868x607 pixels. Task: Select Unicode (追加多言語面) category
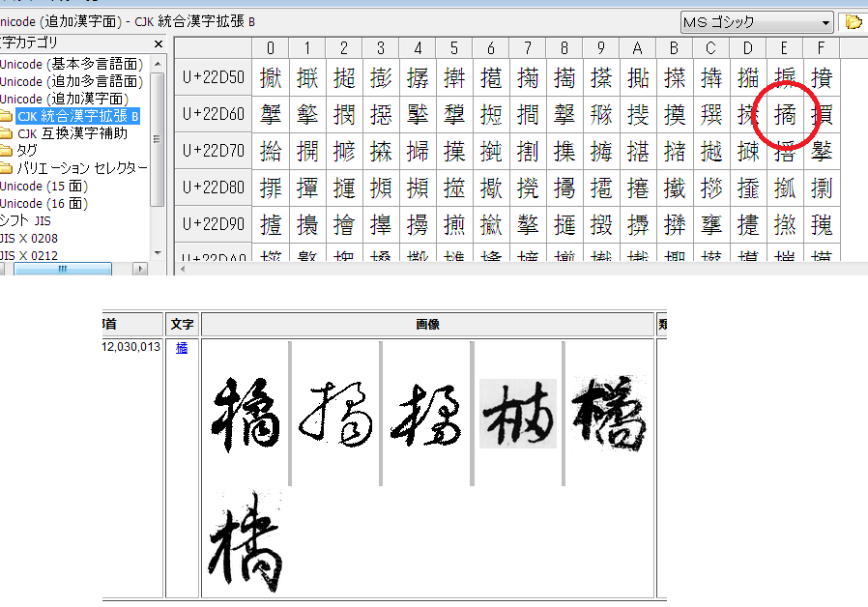coord(72,81)
